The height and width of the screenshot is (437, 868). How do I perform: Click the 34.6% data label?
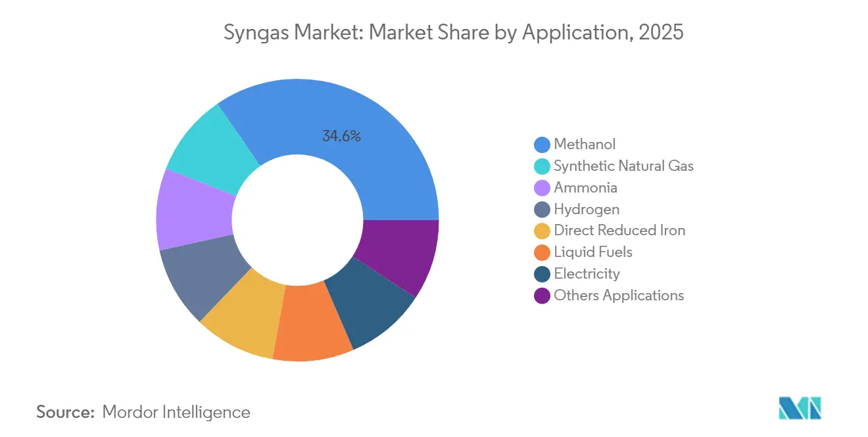(x=341, y=137)
